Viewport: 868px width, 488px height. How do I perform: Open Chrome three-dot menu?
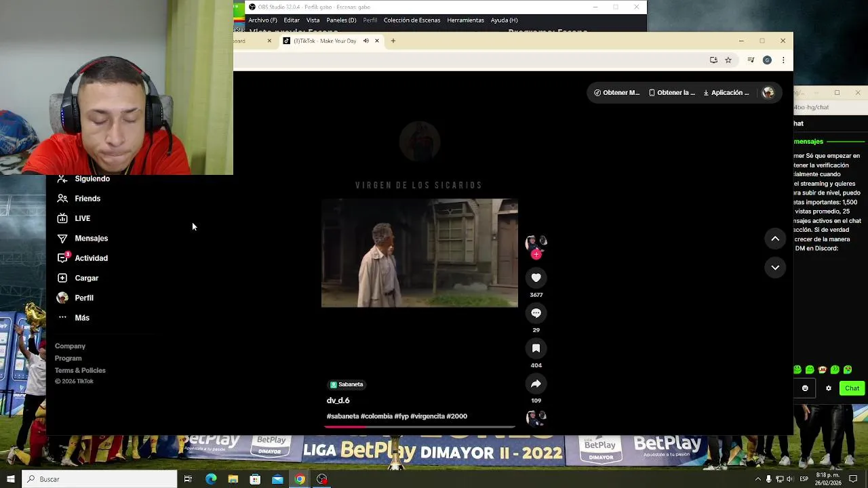coord(783,60)
